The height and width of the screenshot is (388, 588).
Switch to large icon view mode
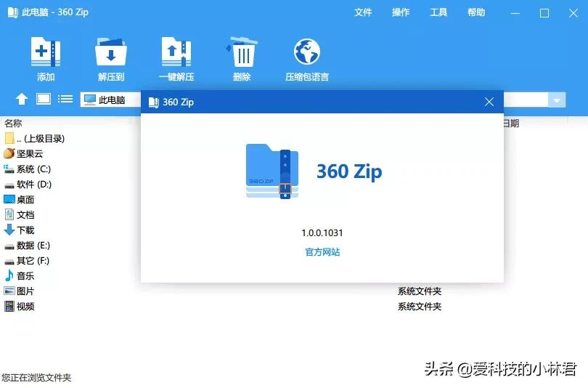tap(44, 99)
